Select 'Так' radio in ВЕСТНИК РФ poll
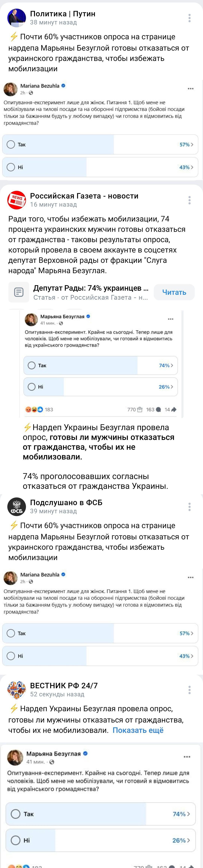 point(15,814)
